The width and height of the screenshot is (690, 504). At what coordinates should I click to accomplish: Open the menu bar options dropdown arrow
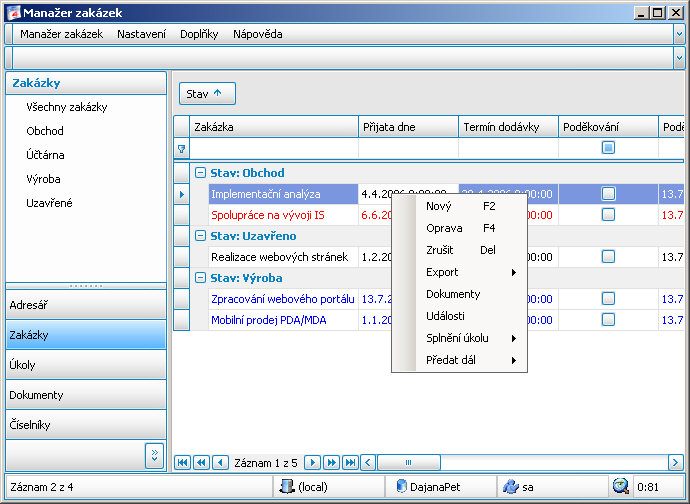pyautogui.click(x=679, y=34)
